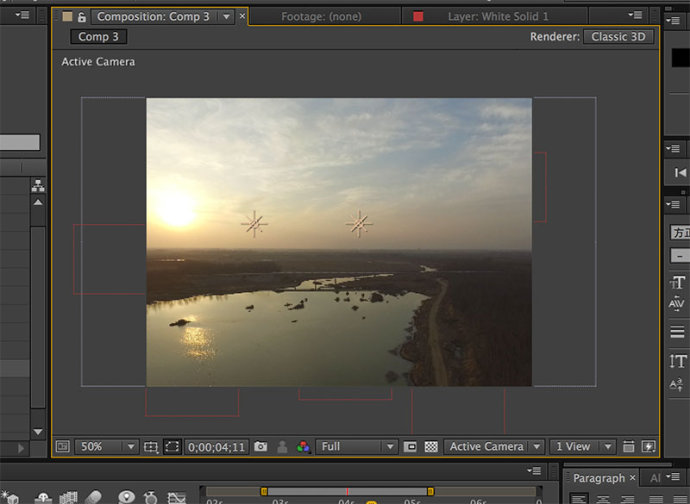This screenshot has height=504, width=690.
Task: Click the 0;00;04;11 current time display
Action: pos(216,447)
